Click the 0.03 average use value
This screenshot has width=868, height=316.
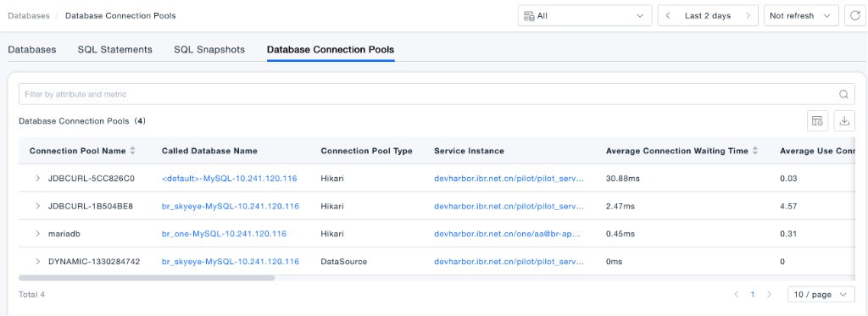(x=788, y=178)
